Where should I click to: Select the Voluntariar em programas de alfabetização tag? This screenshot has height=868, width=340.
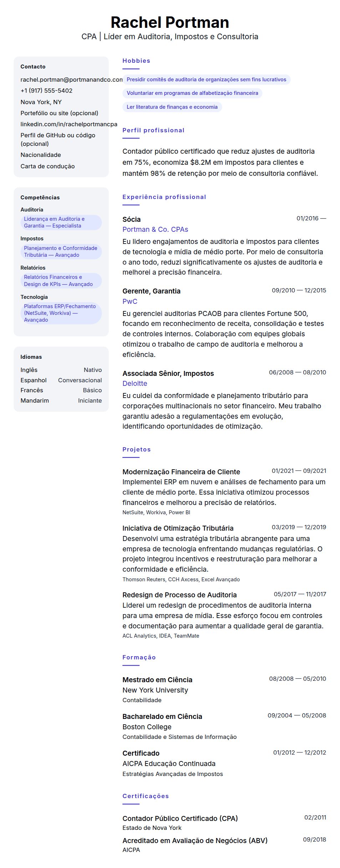[192, 93]
